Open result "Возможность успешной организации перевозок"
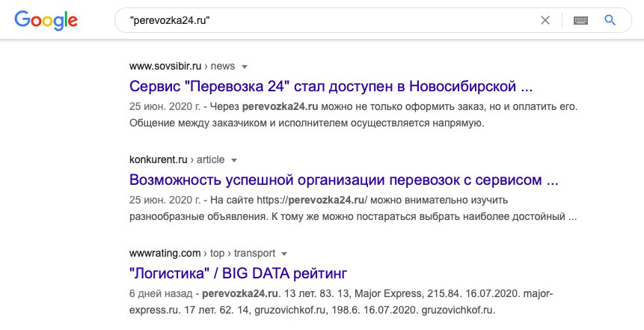The height and width of the screenshot is (330, 644). click(344, 180)
